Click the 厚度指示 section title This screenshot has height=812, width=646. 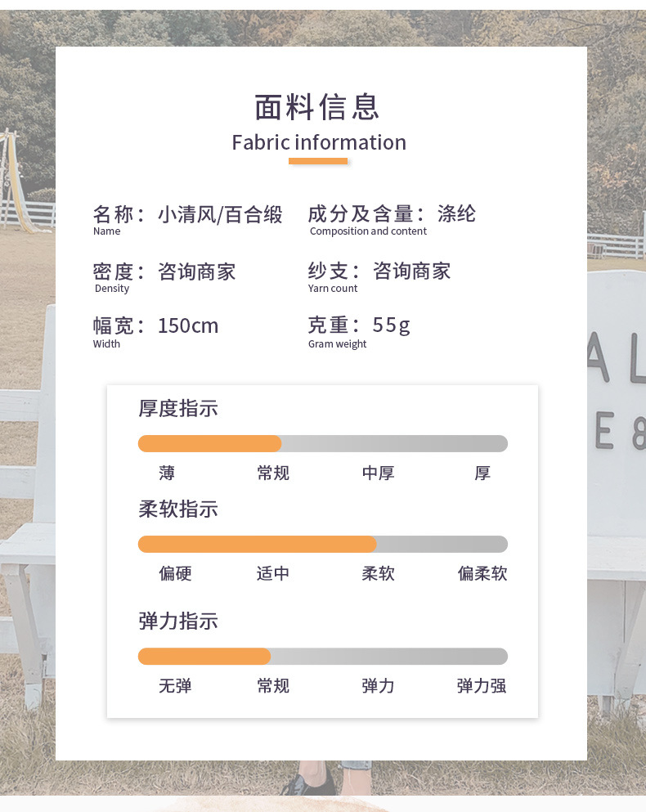click(178, 408)
